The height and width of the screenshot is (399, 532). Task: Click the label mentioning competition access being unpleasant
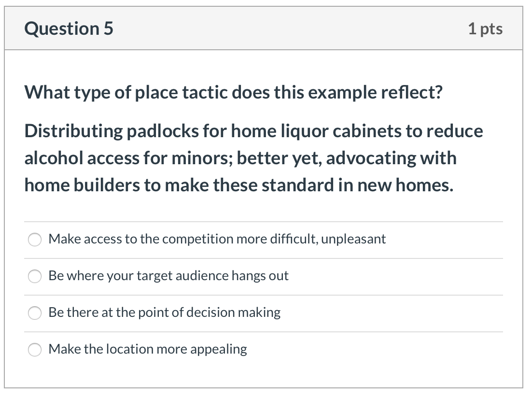217,239
